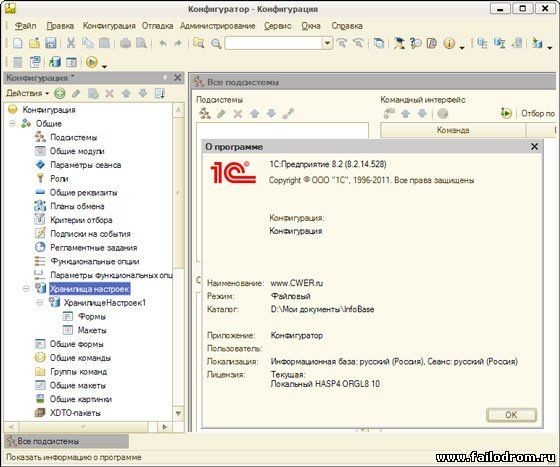Click the green Add button in Configuration panel
Screen dimensions: 560x467
(60, 94)
